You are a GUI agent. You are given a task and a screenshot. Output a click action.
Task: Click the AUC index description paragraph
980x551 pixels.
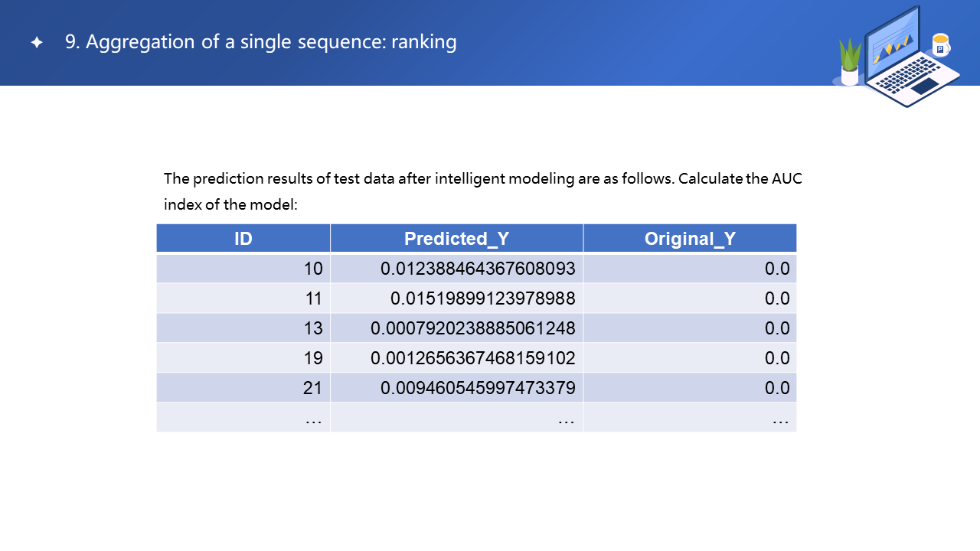[482, 191]
